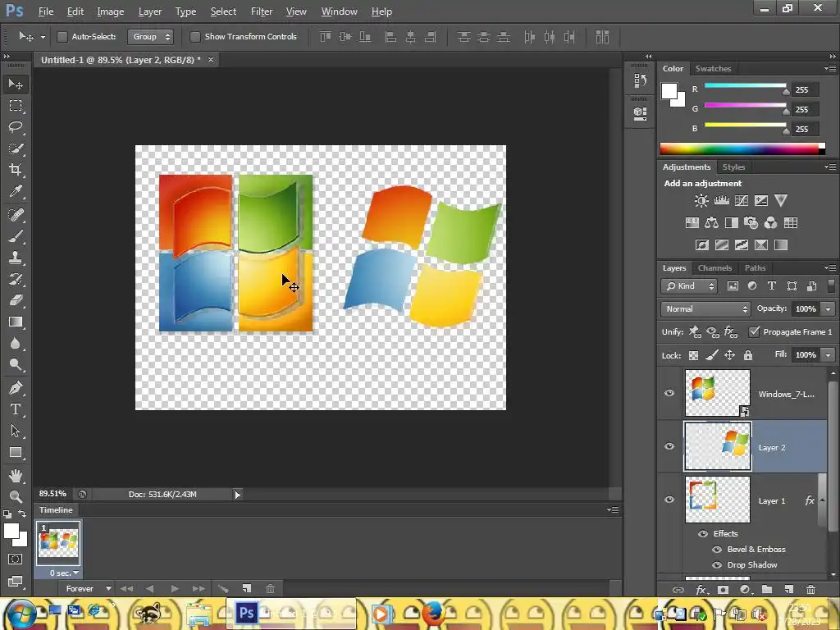
Task: Create new group folder icon
Action: (767, 589)
